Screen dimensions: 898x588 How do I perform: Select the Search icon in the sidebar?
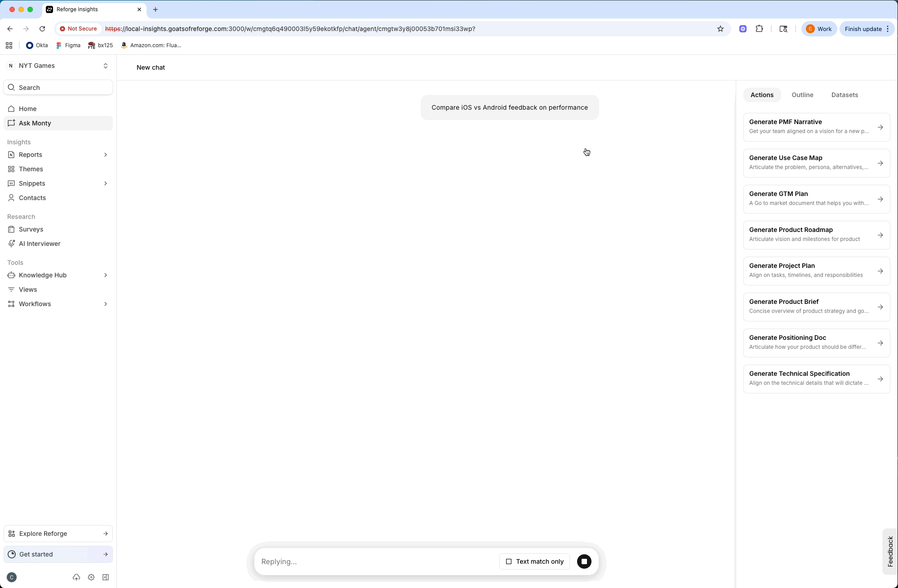point(12,87)
